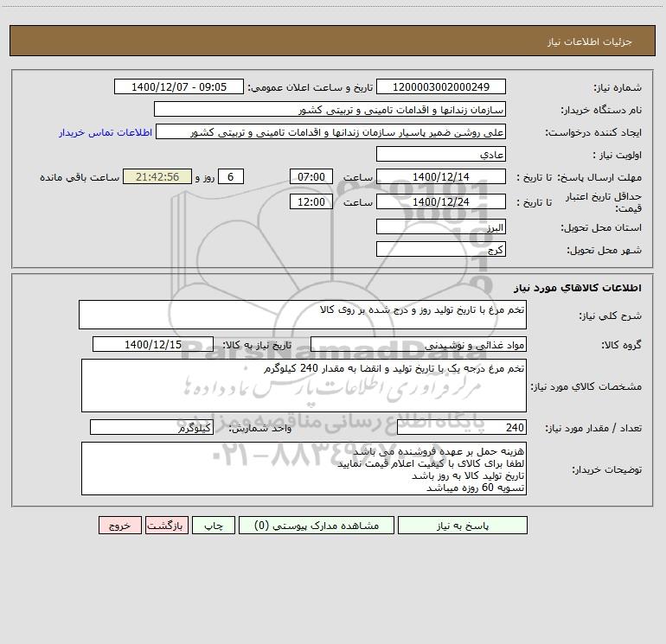Click the header 'جزئیات اطلاعات نیاز'
666x644 pixels.
590,41
